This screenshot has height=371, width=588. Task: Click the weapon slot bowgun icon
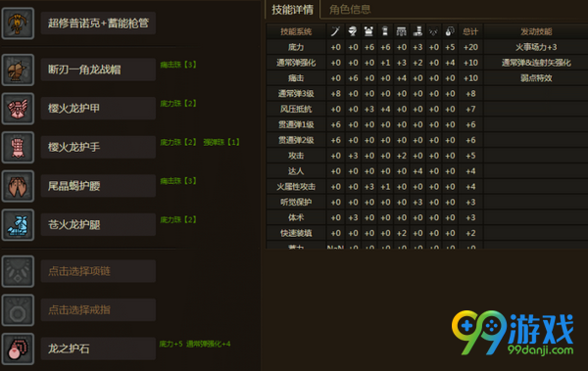[18, 23]
